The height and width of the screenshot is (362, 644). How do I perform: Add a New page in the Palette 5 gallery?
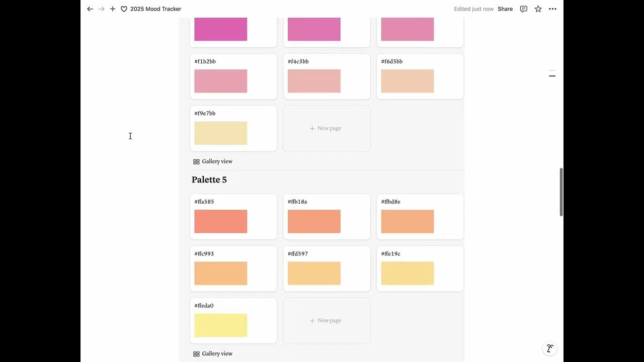(326, 321)
